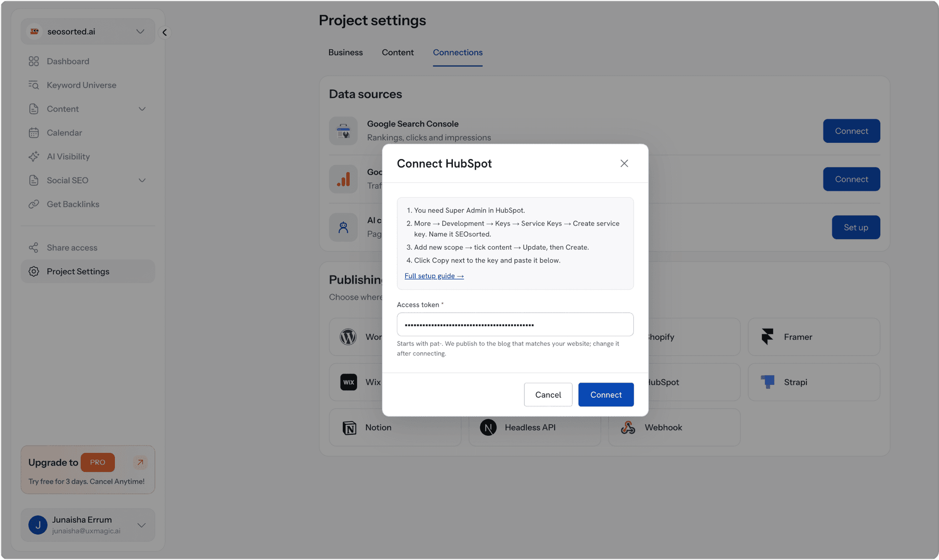Confirm HubSpot connection with Connect button
The image size is (939, 560).
(x=606, y=395)
